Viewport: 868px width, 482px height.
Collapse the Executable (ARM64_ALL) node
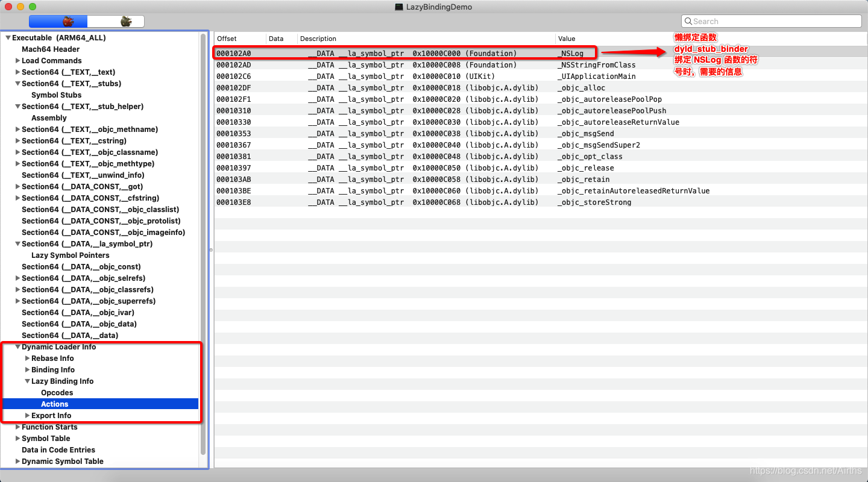point(8,38)
